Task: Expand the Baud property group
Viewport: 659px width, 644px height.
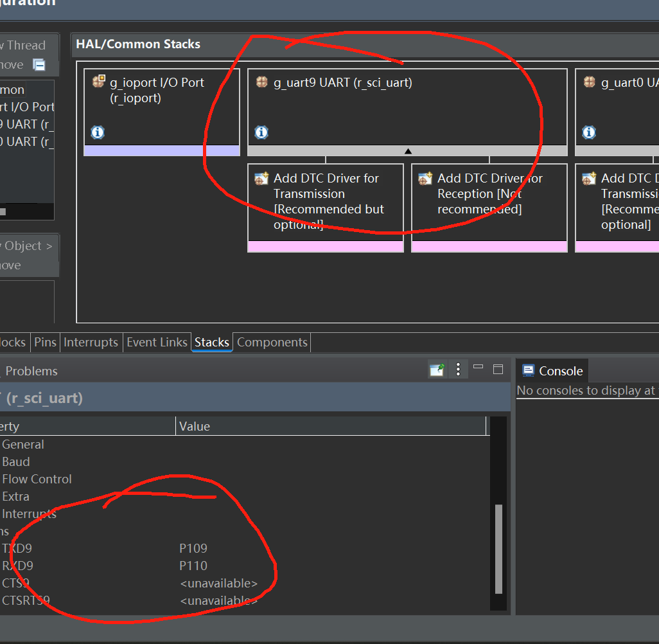Action: coord(16,462)
